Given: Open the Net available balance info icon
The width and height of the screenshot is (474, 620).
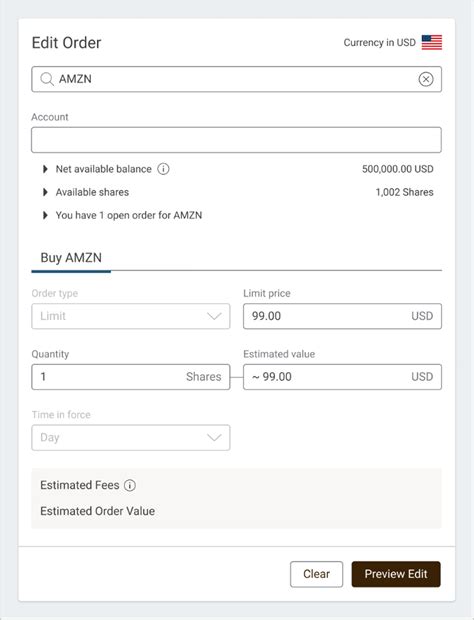Looking at the screenshot, I should (x=163, y=169).
